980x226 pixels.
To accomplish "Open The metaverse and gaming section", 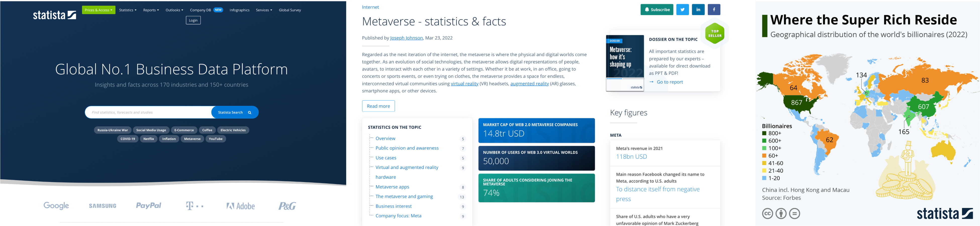I will tap(404, 196).
